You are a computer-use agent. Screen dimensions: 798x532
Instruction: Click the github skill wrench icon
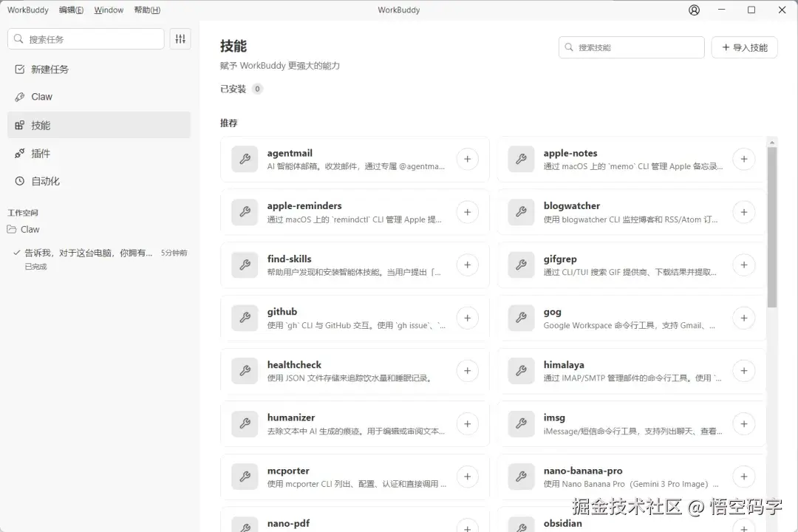point(245,318)
